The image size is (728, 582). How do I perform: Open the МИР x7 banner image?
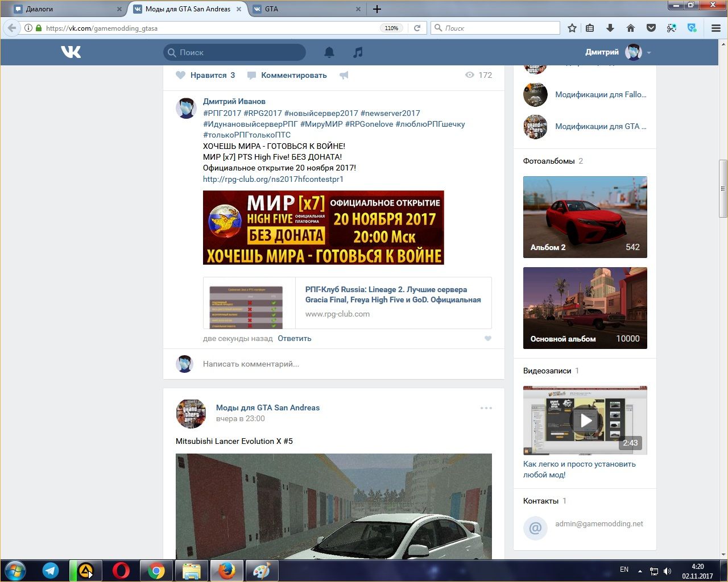click(324, 227)
